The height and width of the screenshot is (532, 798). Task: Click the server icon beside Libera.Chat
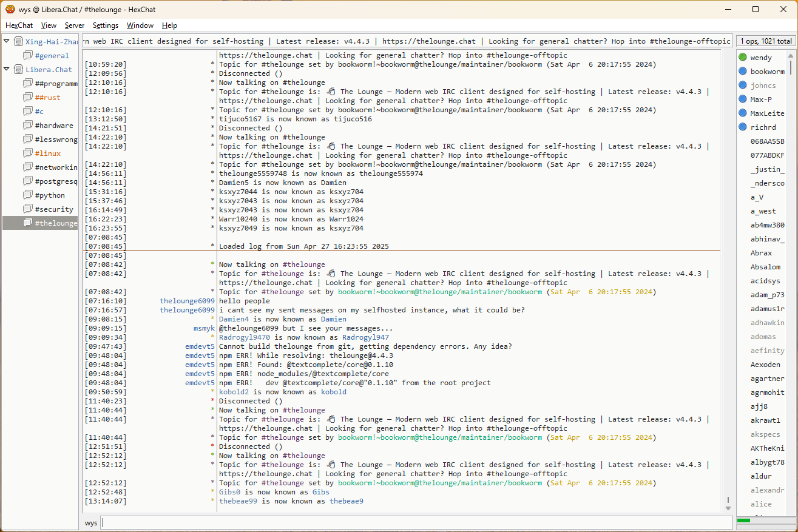[x=18, y=70]
